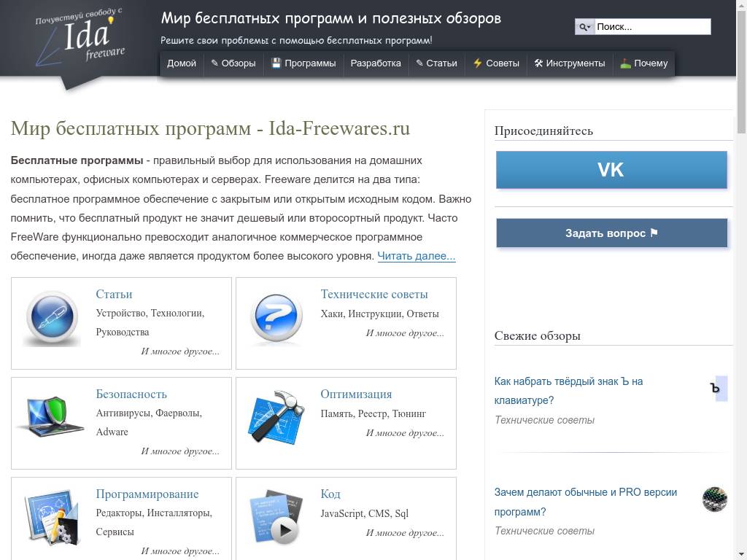This screenshot has width=747, height=560.
Task: Click the lightning icon on Советы
Action: 479,63
